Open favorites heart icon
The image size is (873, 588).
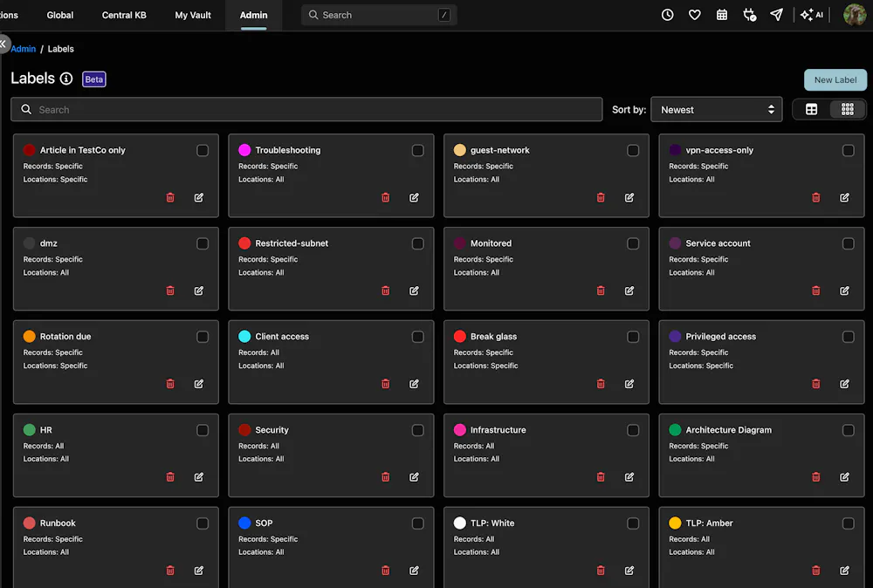694,15
